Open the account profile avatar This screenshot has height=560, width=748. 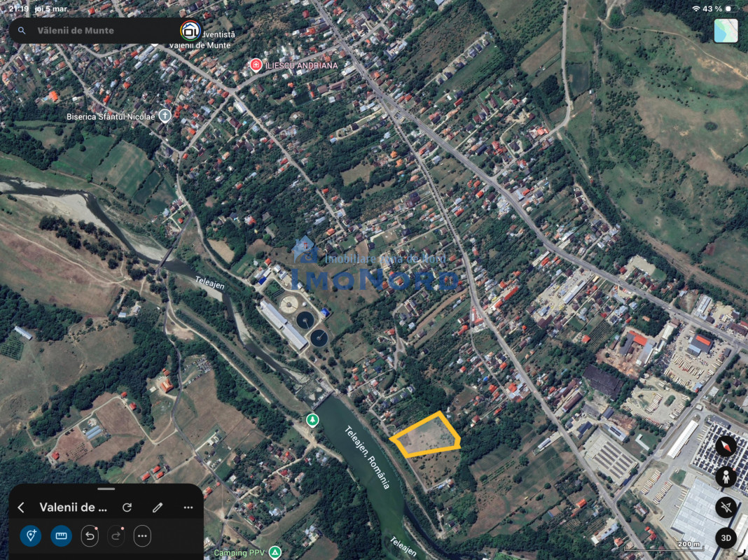190,30
